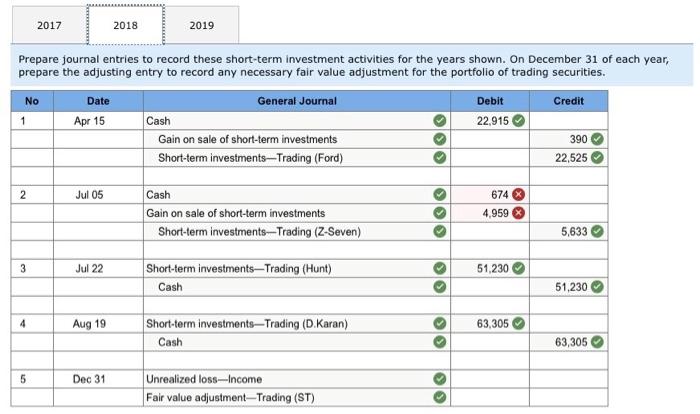Click the Cash account in entry 1
Viewport: 700px width, 414px height.
pyautogui.click(x=297, y=121)
